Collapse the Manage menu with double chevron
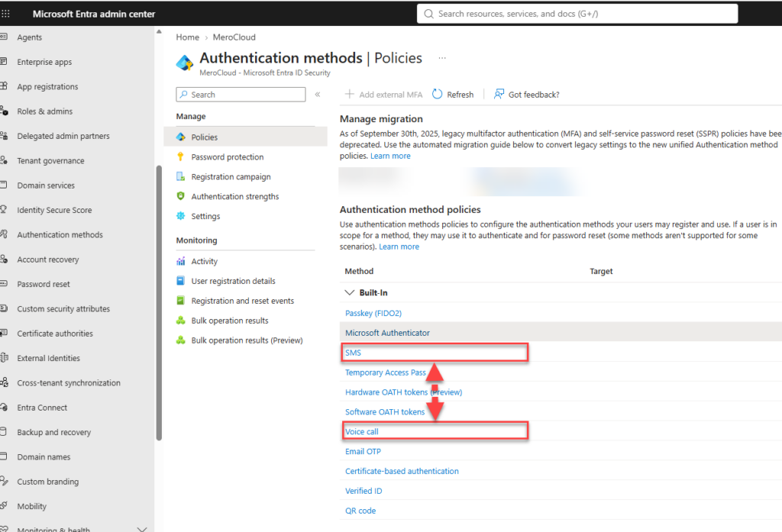 [x=317, y=94]
